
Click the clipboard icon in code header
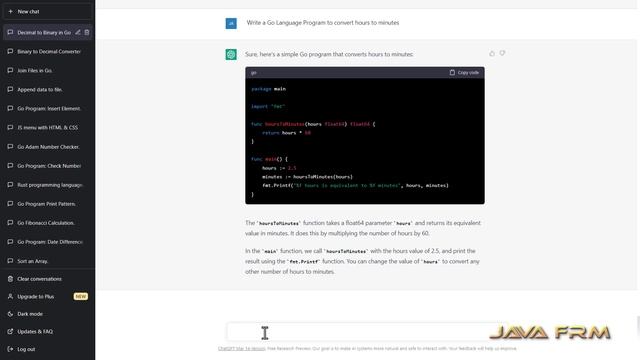tap(452, 73)
